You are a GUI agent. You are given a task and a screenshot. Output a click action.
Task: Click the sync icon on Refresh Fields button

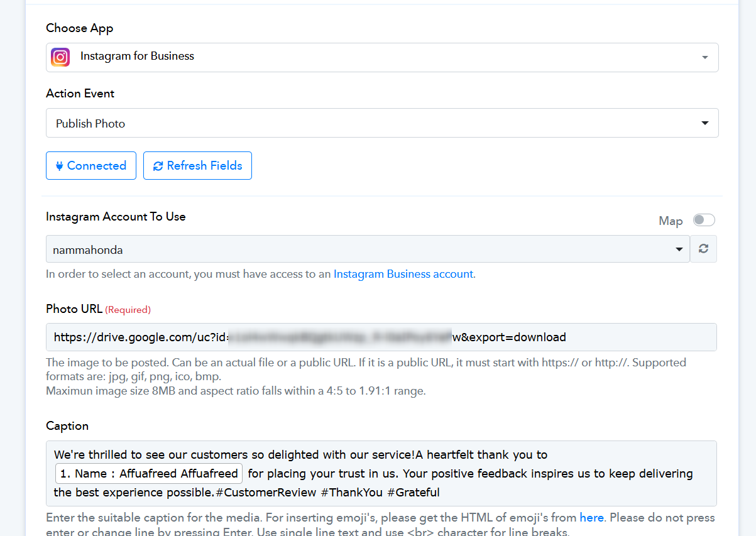tap(158, 166)
